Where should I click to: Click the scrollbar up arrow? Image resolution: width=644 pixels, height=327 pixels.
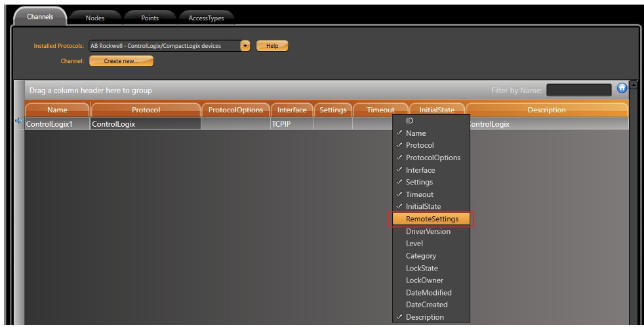tap(634, 85)
